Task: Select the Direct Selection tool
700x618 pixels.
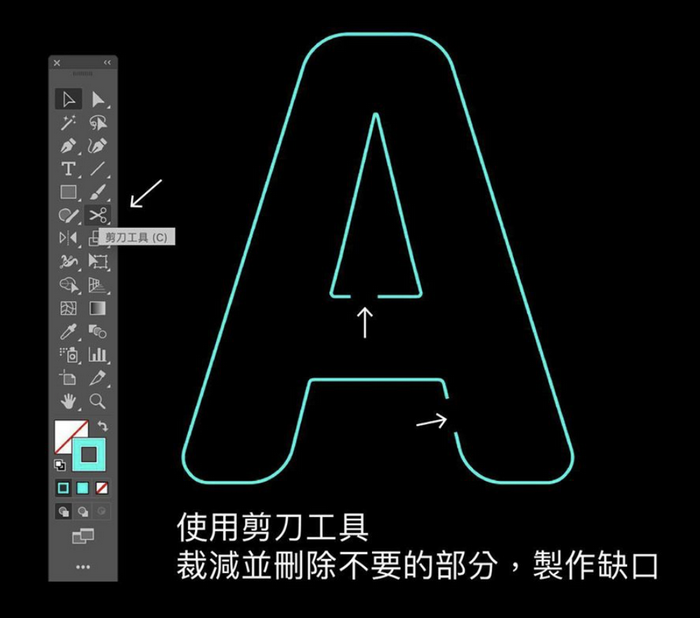Action: tap(97, 99)
